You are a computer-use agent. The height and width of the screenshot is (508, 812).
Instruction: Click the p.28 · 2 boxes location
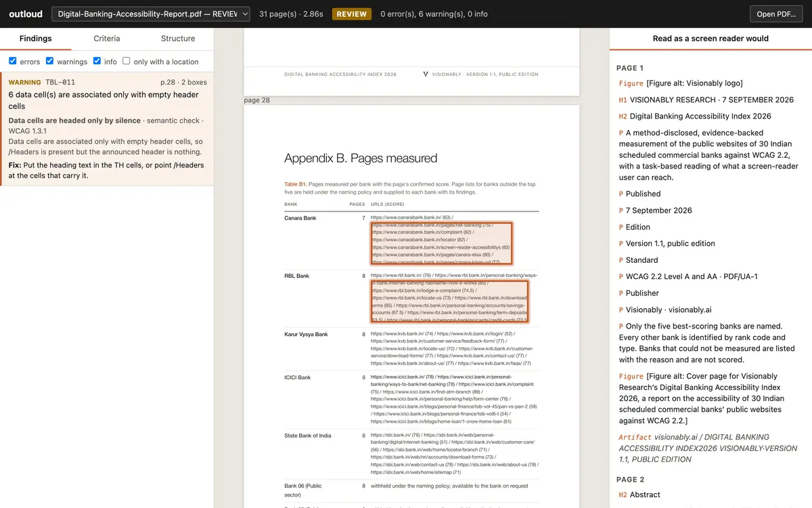183,82
